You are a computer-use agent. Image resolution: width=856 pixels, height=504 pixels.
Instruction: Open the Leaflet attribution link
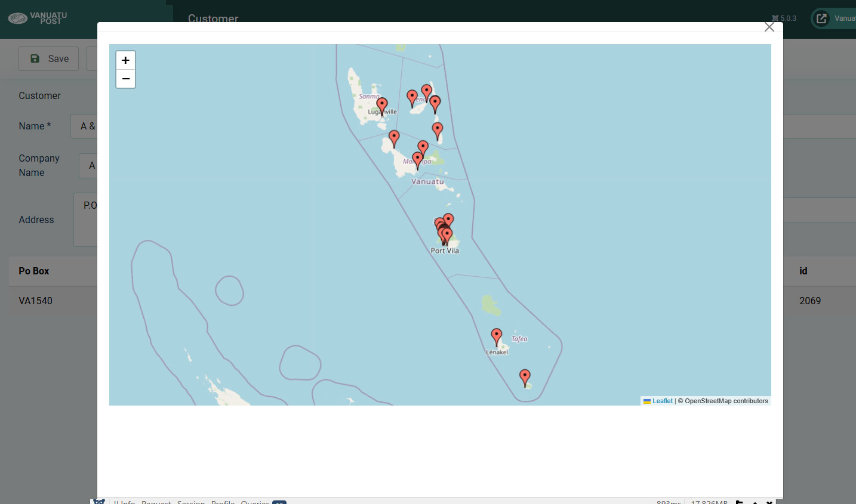[662, 401]
